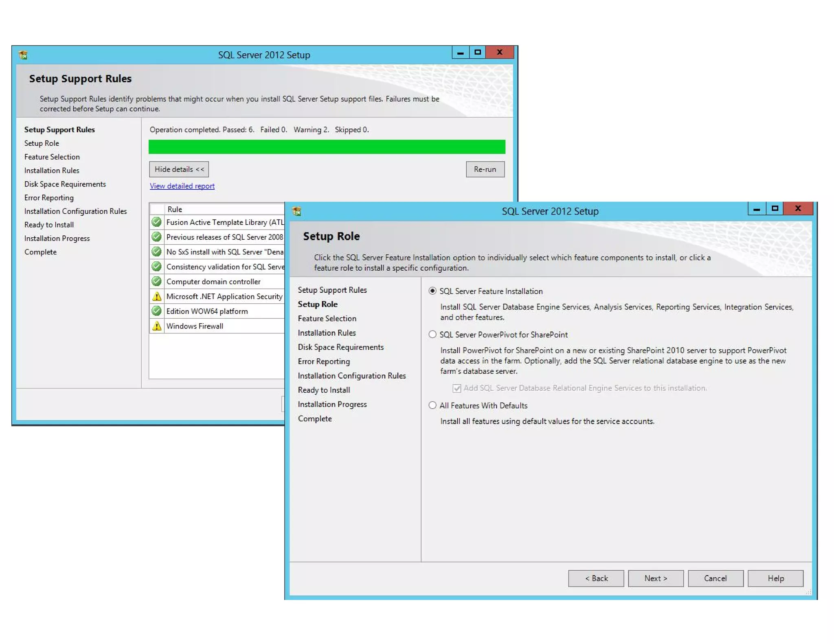Click the setup icon in the Setup Support Rules title bar

pos(23,55)
